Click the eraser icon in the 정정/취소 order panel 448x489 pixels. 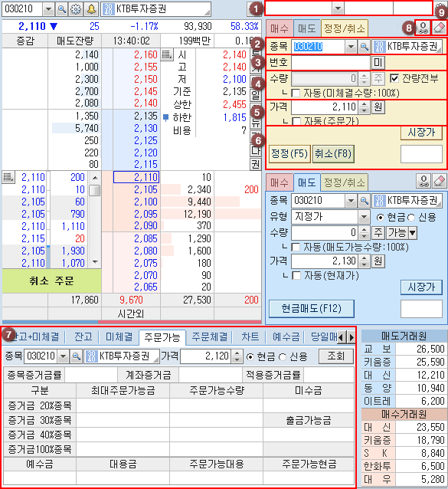coord(440,28)
